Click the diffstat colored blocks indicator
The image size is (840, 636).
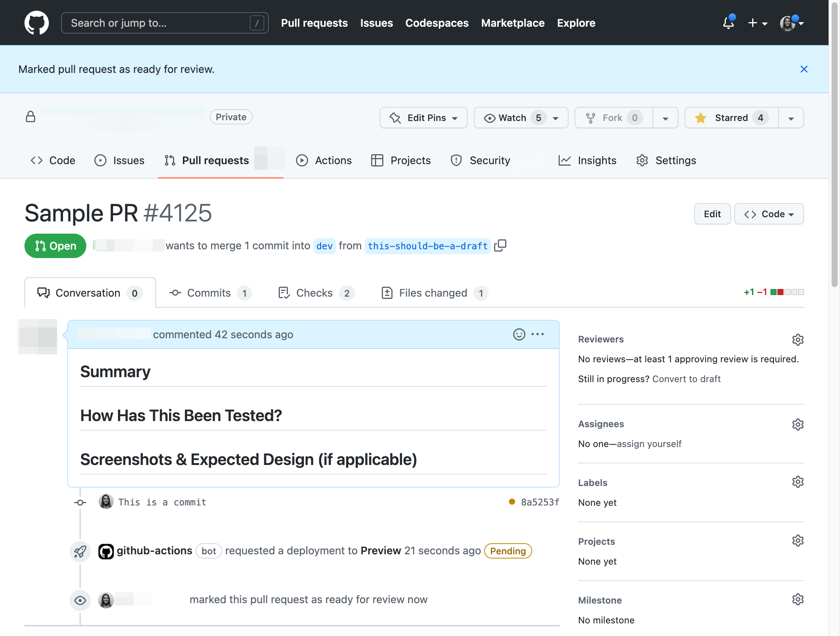point(787,292)
